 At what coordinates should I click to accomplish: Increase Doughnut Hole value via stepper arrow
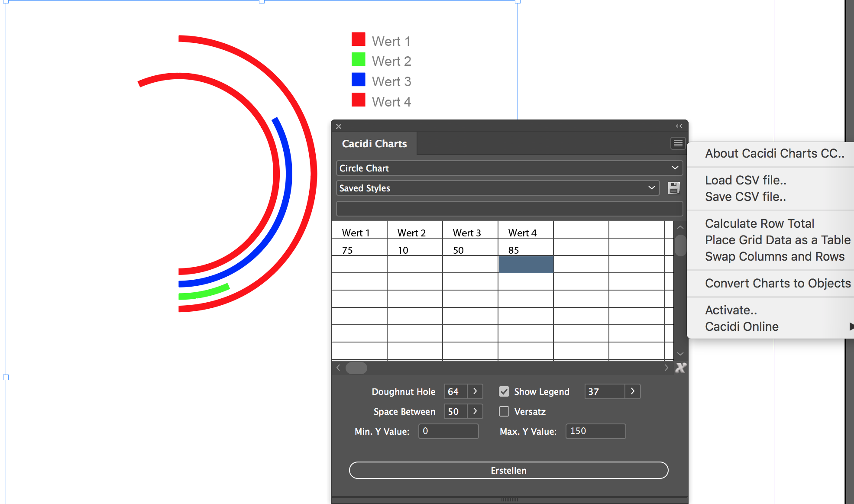tap(475, 391)
